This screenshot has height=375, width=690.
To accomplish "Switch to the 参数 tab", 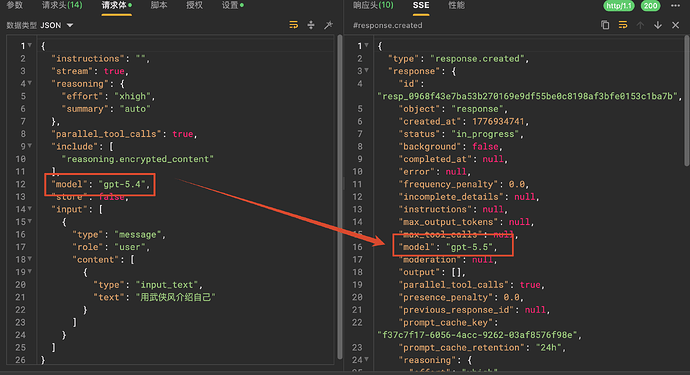I will (15, 5).
